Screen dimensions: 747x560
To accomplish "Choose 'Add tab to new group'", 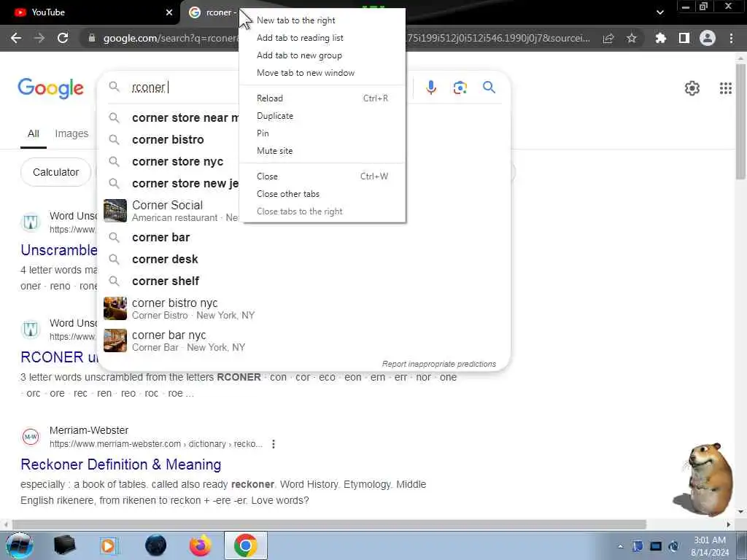I will pos(322,55).
